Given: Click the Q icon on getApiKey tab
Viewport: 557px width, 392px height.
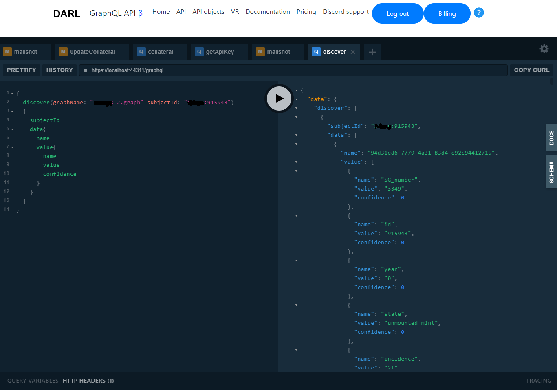Looking at the screenshot, I should 199,52.
